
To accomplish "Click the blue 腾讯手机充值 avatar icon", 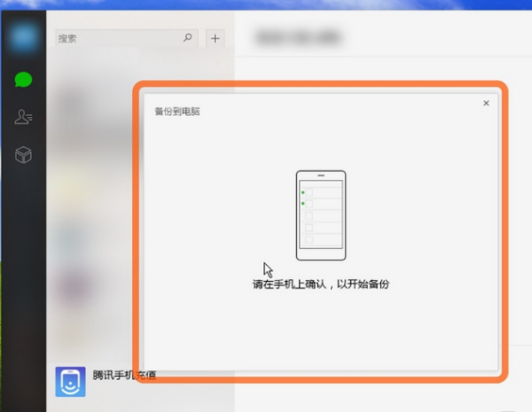I will click(x=70, y=382).
